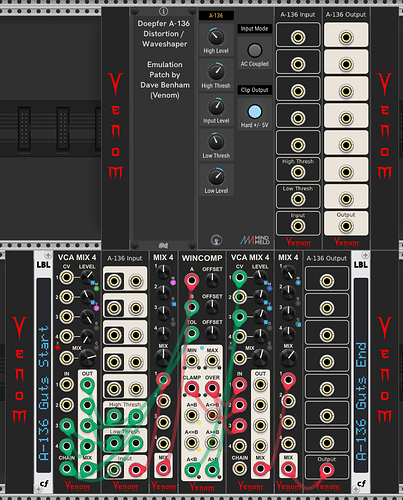Toggle the AC Coupled input mode button
Viewport: 403px width, 500px height.
pyautogui.click(x=255, y=51)
